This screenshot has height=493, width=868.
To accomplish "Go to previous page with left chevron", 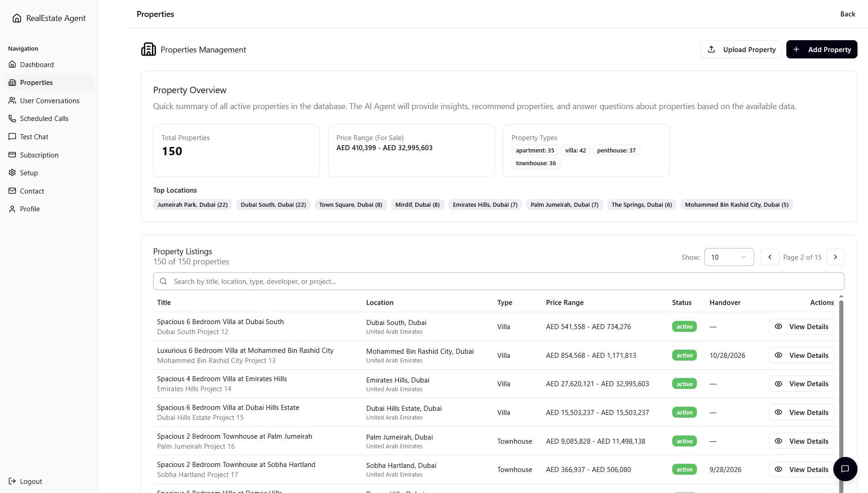I will click(x=769, y=257).
